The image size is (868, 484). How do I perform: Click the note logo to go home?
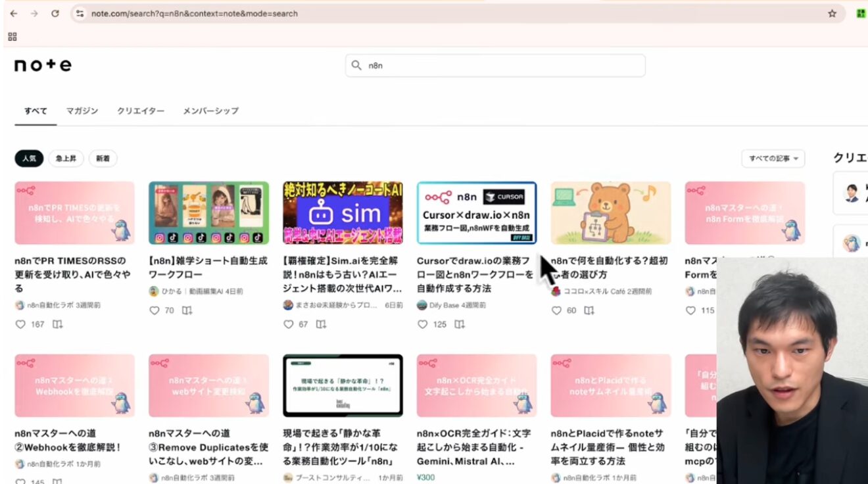(x=43, y=65)
